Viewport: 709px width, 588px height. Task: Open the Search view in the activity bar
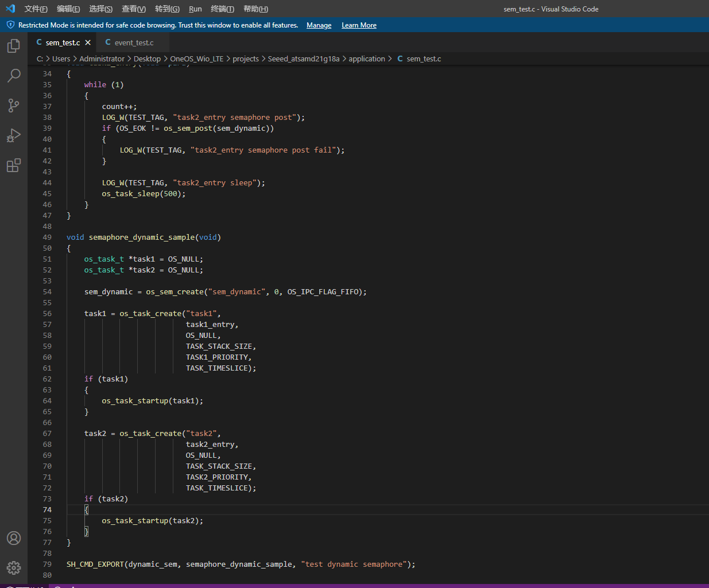point(14,76)
